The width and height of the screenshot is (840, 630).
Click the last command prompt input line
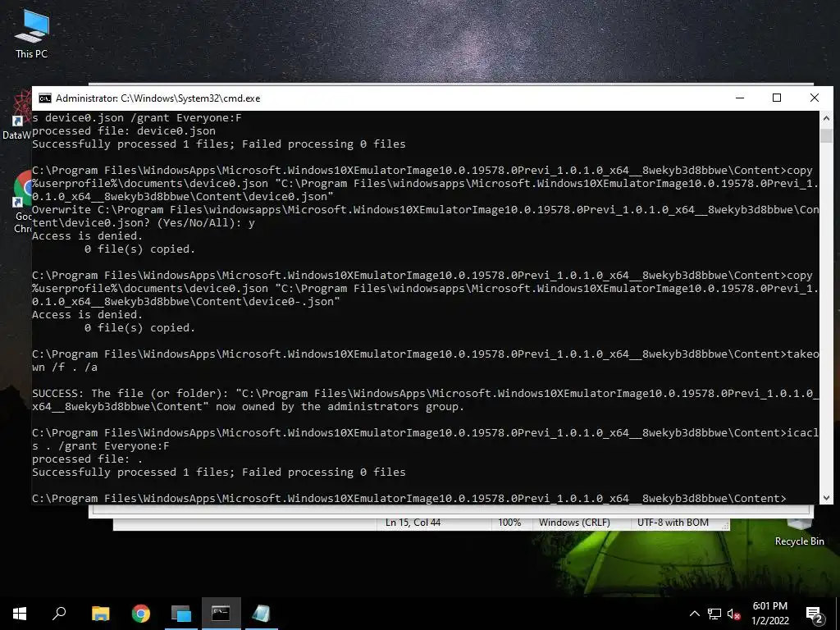(x=409, y=498)
